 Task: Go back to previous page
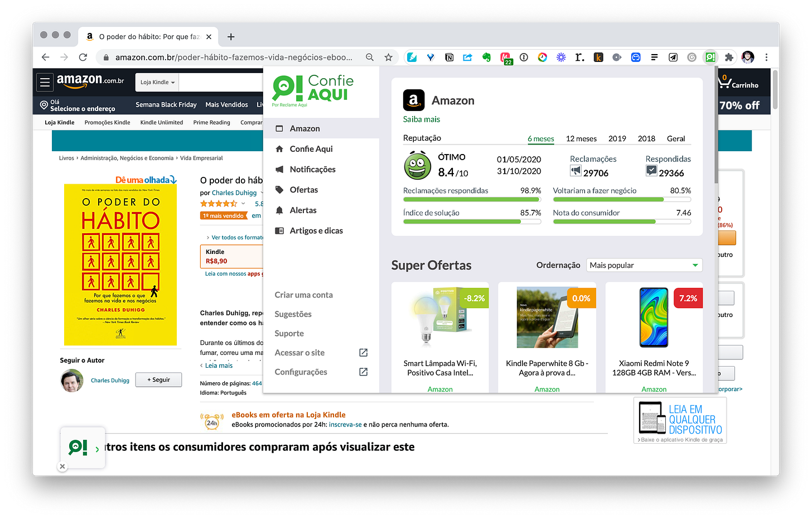[46, 57]
